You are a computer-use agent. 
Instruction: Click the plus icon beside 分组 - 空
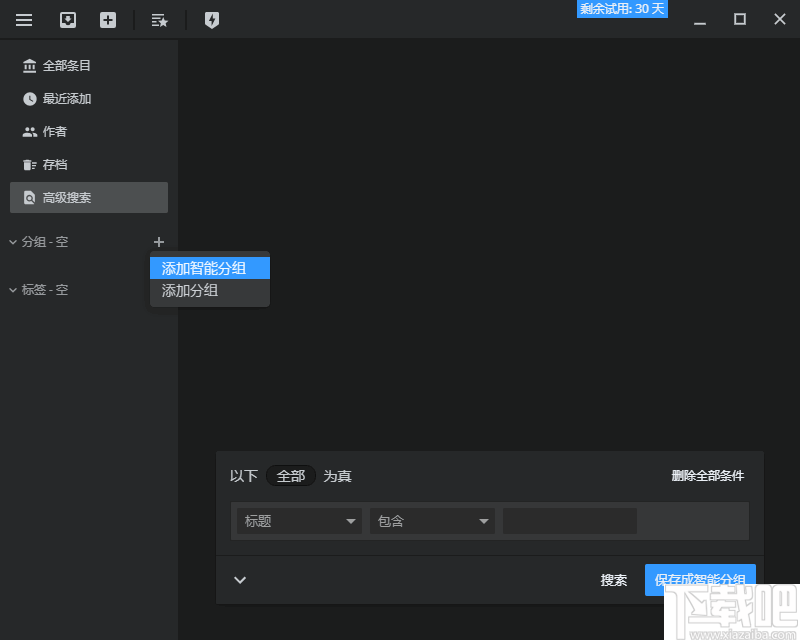(x=159, y=242)
